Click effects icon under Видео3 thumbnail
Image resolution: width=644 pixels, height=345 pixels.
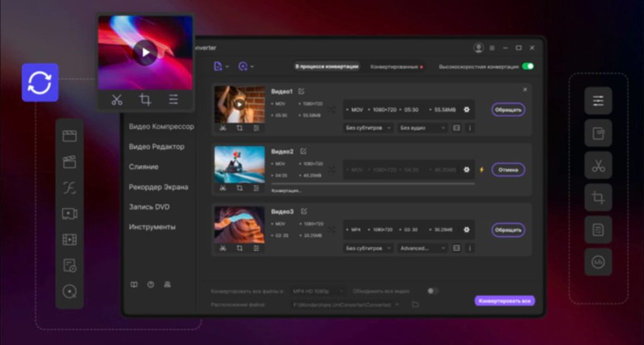tap(257, 248)
